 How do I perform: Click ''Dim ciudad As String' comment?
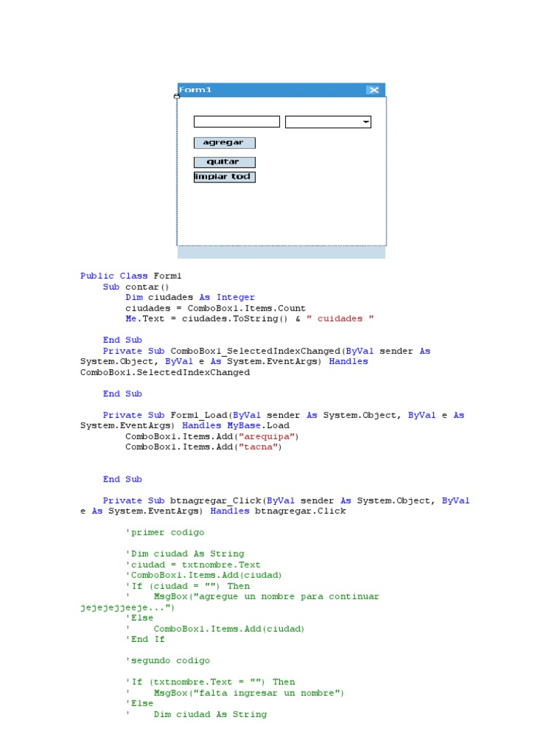184,554
